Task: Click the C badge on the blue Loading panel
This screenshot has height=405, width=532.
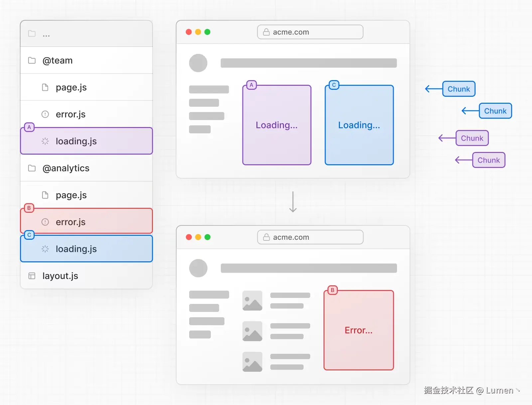Action: pos(334,85)
